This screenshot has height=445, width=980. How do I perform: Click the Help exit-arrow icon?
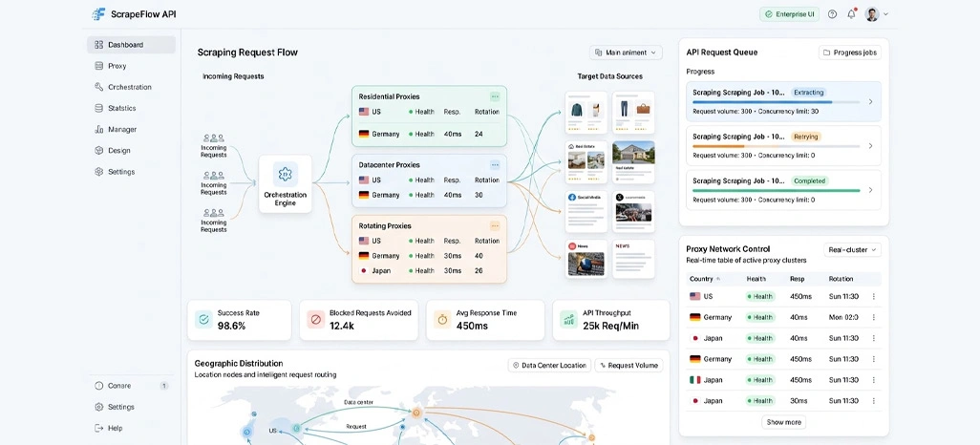[98, 428]
